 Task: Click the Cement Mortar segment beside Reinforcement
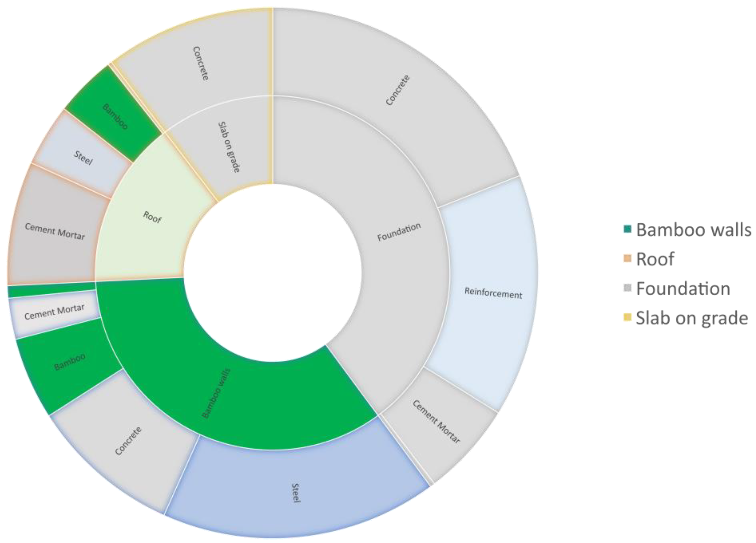coord(437,426)
